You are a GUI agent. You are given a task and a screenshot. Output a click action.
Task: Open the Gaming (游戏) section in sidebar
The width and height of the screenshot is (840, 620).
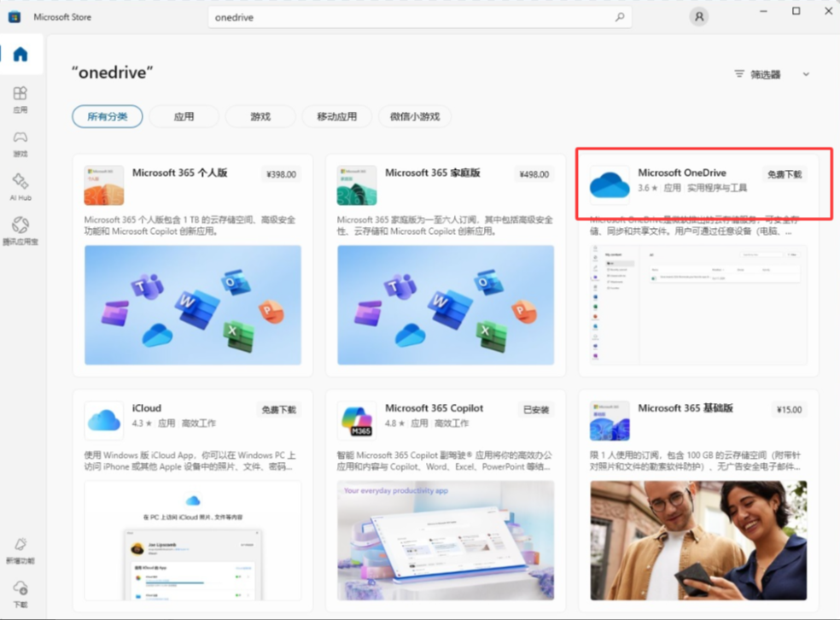tap(20, 143)
